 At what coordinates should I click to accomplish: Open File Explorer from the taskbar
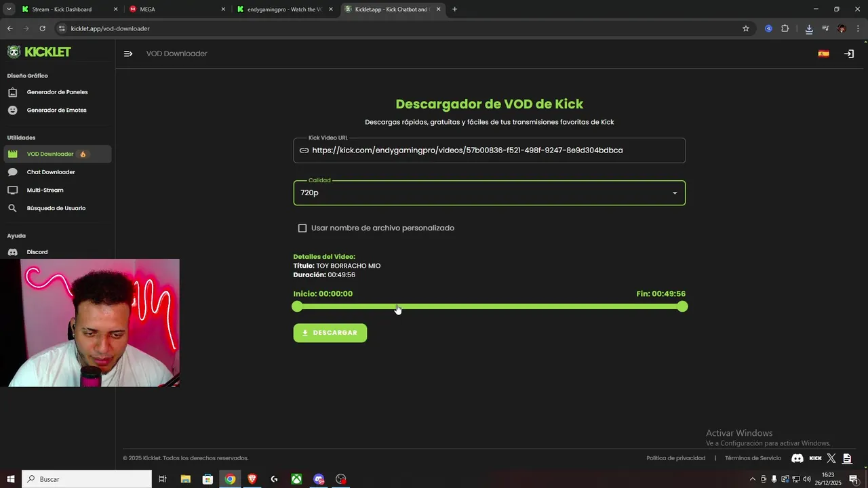(x=185, y=479)
